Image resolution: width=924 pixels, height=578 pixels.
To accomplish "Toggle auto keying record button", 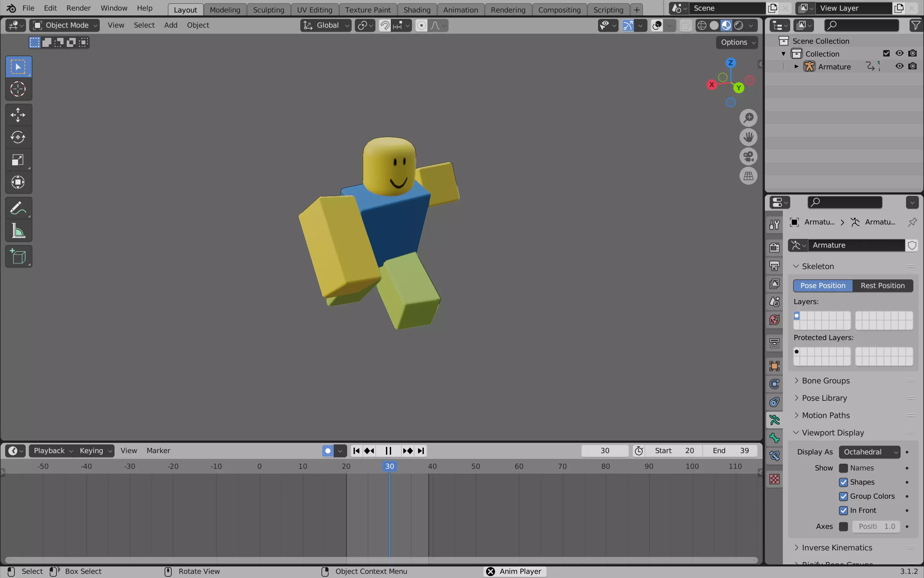I will click(328, 451).
